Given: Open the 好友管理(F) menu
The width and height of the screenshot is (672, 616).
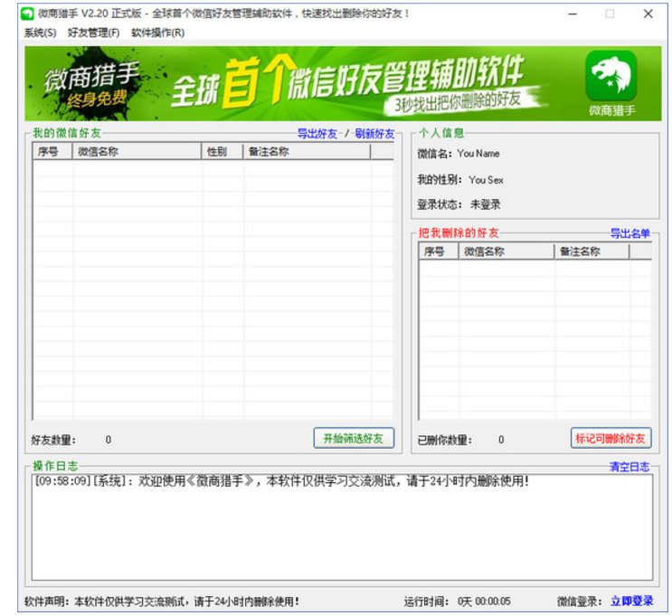Looking at the screenshot, I should [93, 33].
